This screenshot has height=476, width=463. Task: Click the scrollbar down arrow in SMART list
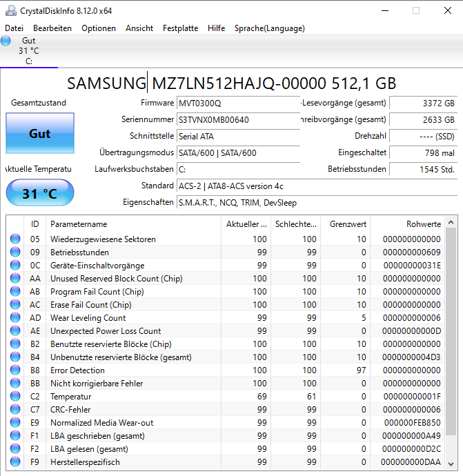point(451,464)
